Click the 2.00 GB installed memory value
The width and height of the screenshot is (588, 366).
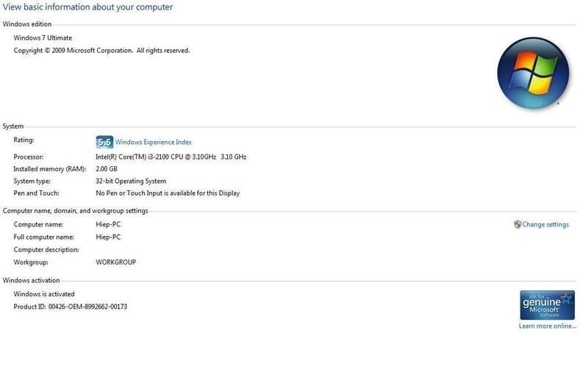point(107,169)
